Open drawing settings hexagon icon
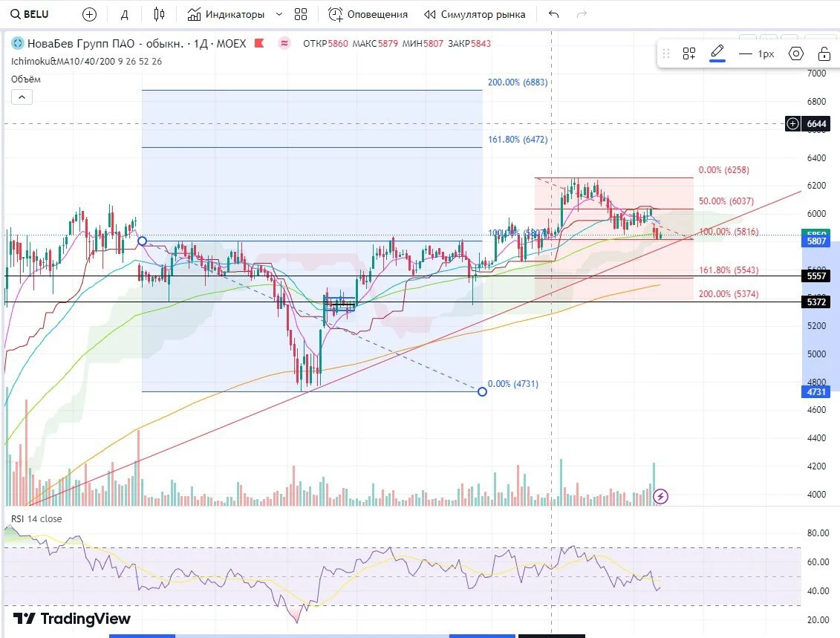Screen dimensions: 840x638 796,53
